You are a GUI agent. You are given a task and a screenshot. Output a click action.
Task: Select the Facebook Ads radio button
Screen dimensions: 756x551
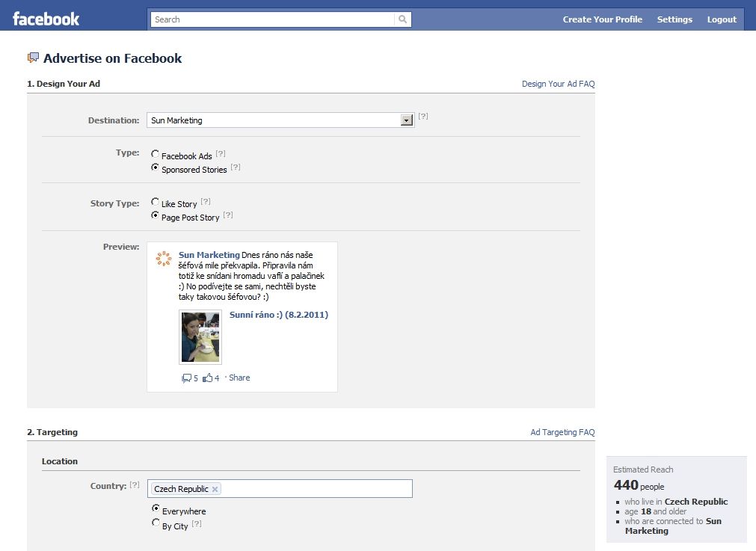pyautogui.click(x=155, y=154)
